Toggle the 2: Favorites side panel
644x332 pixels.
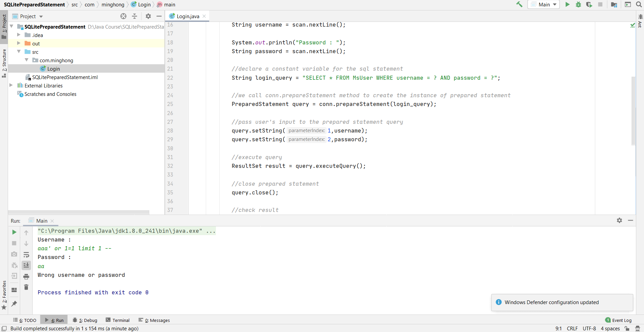(4, 295)
